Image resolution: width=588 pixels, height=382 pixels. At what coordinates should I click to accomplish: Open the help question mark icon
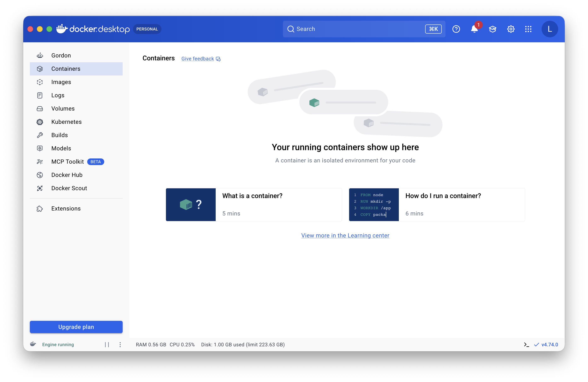point(456,29)
